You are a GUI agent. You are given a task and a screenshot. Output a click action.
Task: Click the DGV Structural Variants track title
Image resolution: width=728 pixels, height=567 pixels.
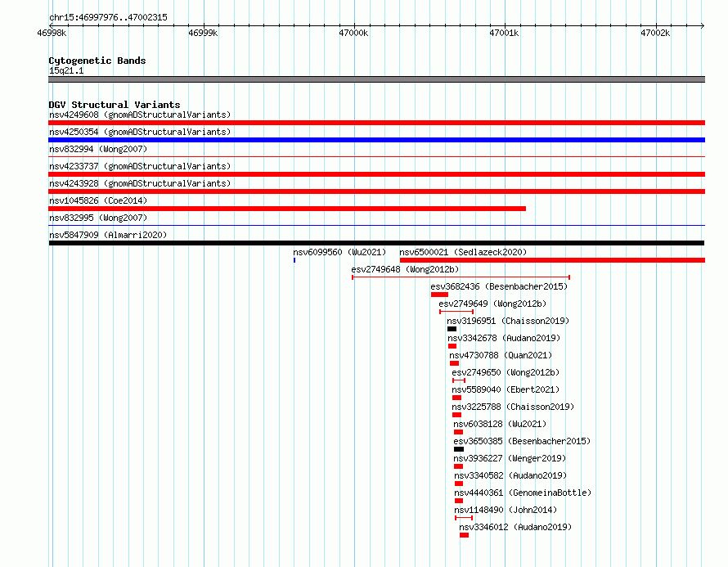(115, 105)
